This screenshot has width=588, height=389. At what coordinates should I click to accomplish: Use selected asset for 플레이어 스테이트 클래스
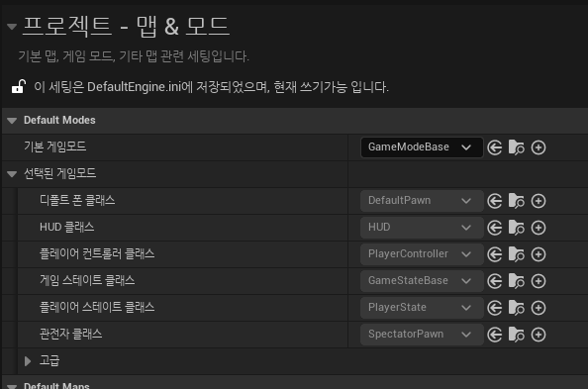(x=495, y=308)
